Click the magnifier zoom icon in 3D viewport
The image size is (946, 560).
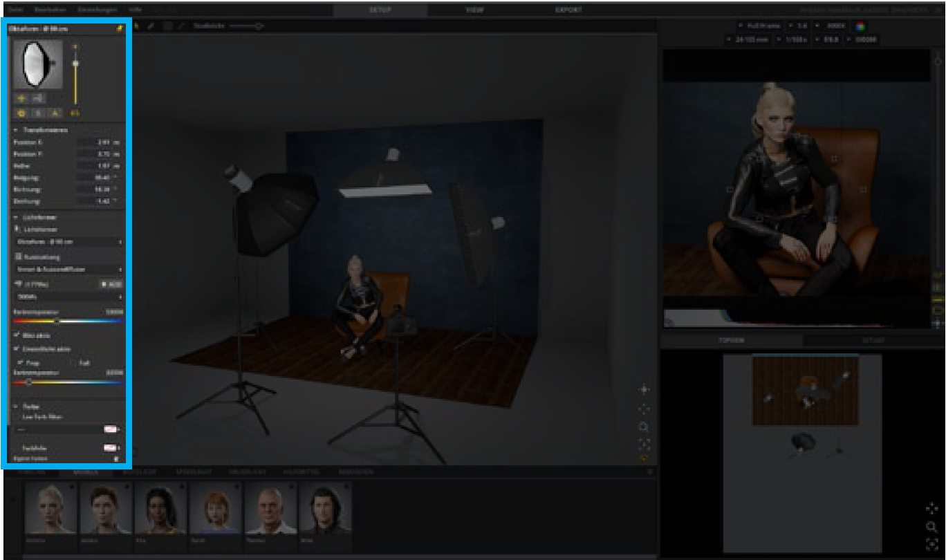pyautogui.click(x=644, y=427)
